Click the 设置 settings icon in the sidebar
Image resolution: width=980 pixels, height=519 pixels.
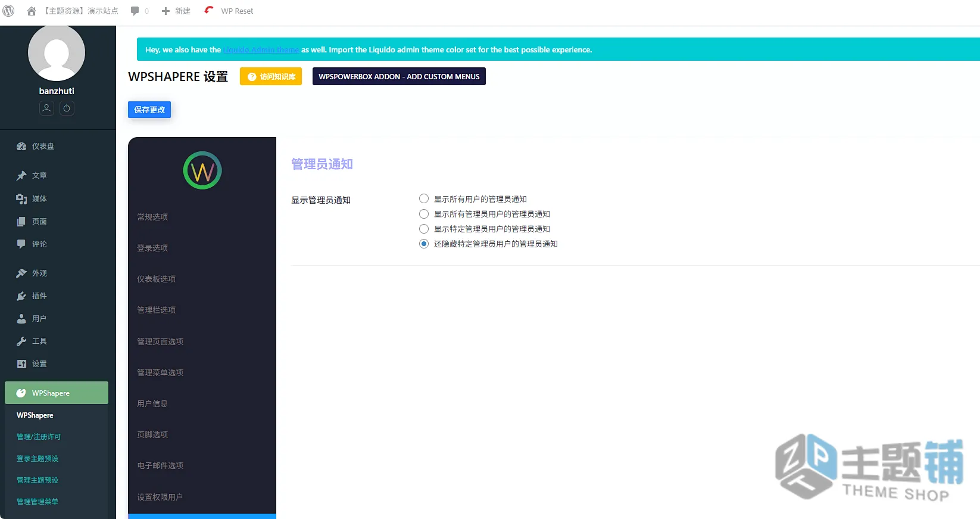pos(21,364)
